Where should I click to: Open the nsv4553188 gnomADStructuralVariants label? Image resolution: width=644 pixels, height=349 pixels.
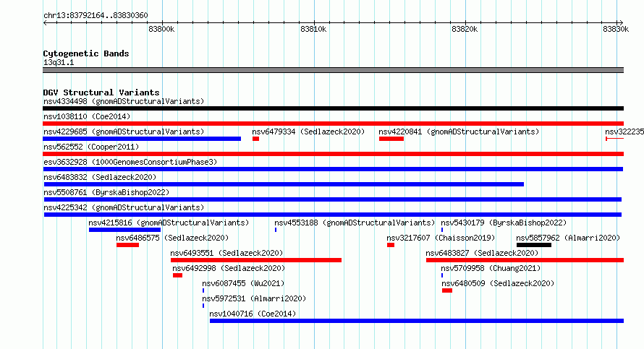pyautogui.click(x=355, y=223)
